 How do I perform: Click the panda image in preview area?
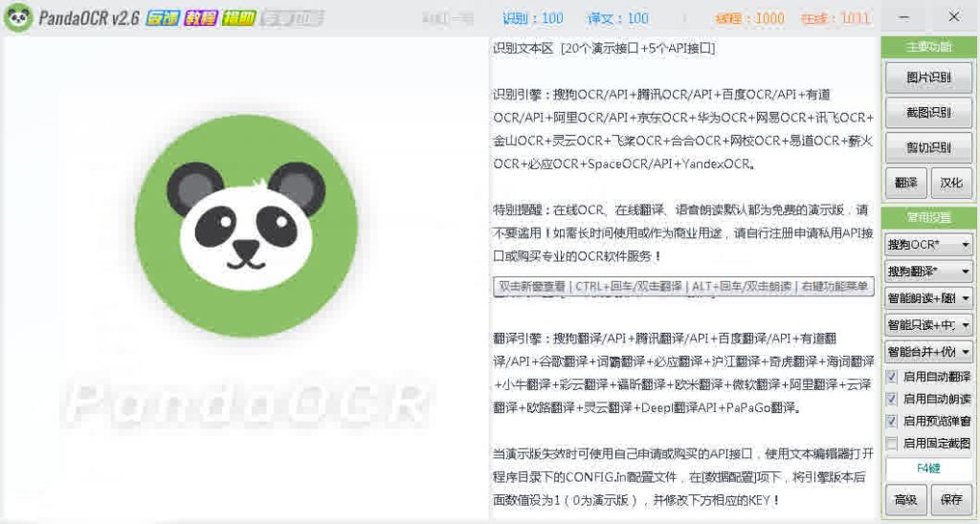246,226
